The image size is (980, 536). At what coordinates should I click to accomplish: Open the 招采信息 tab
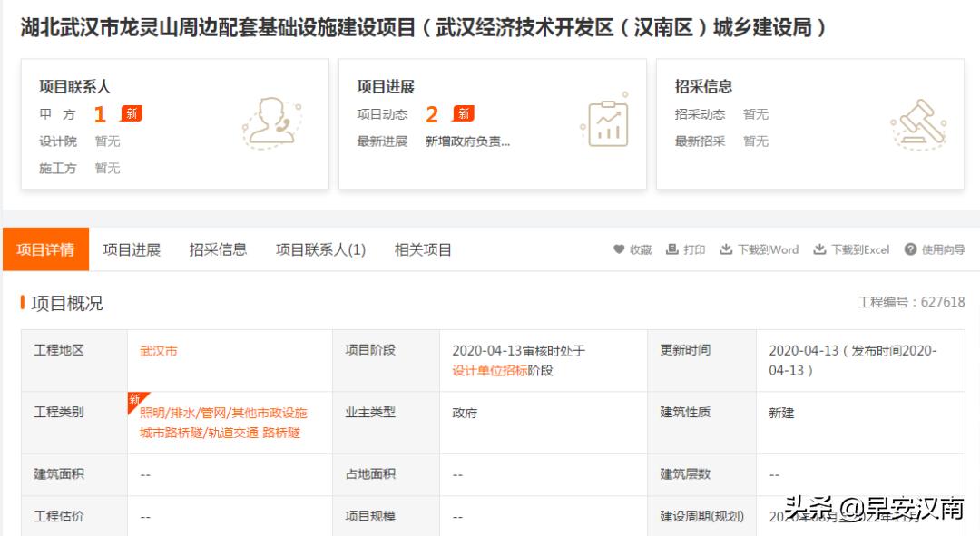point(217,249)
